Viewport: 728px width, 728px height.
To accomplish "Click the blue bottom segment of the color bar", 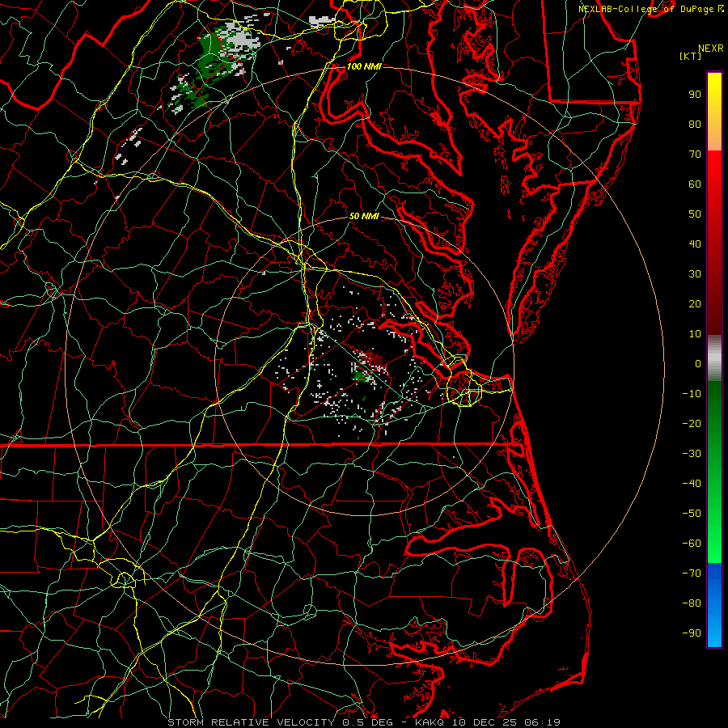I will click(x=714, y=605).
